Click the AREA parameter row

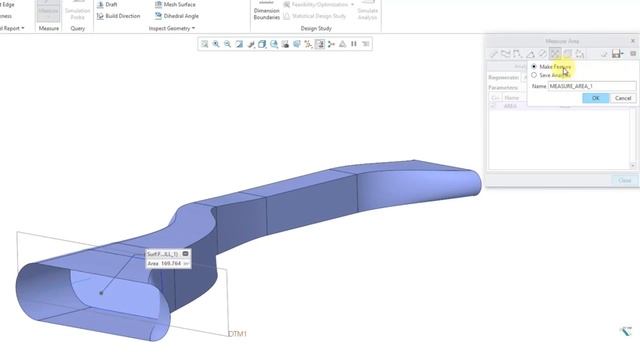560,106
